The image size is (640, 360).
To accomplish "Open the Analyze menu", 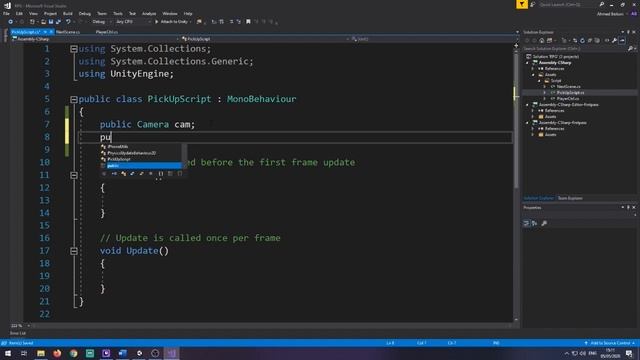I will pos(149,13).
